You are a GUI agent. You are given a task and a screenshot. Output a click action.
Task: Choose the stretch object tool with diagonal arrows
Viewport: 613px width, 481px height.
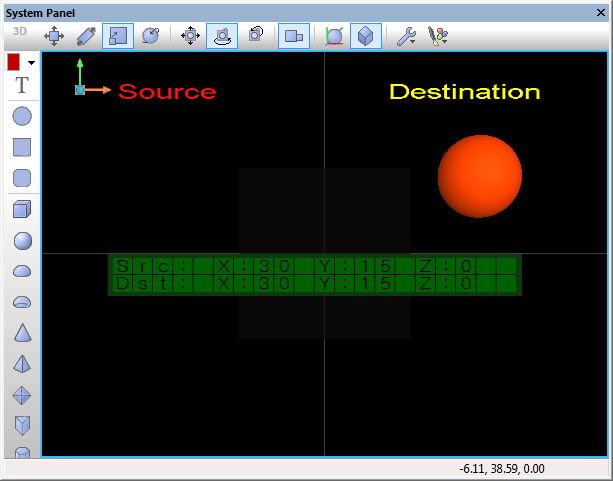click(86, 36)
